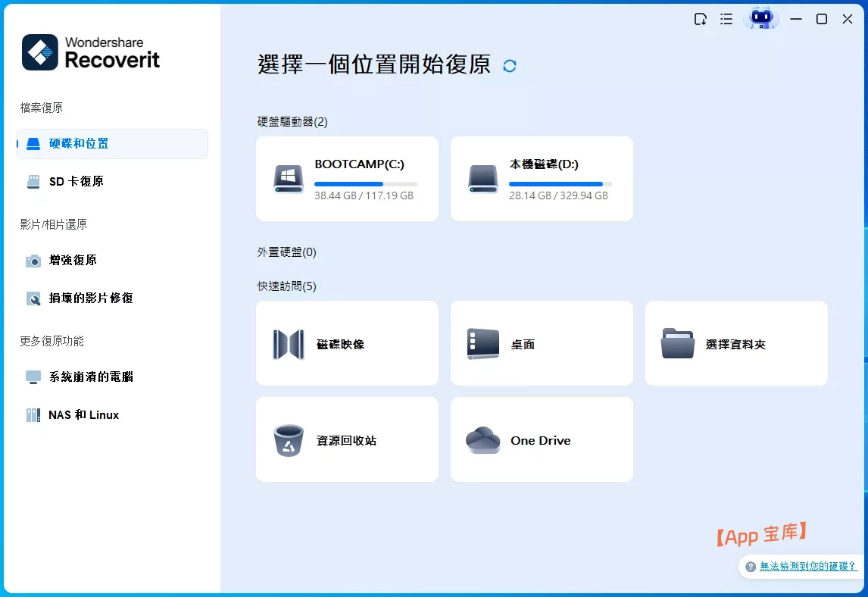Open the list menu icon in title bar

coord(726,20)
